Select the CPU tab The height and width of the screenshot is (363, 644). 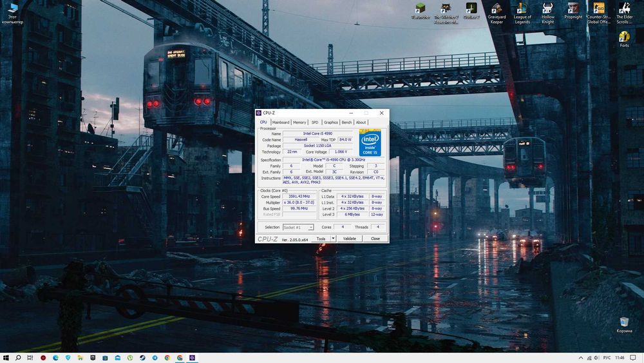point(263,122)
